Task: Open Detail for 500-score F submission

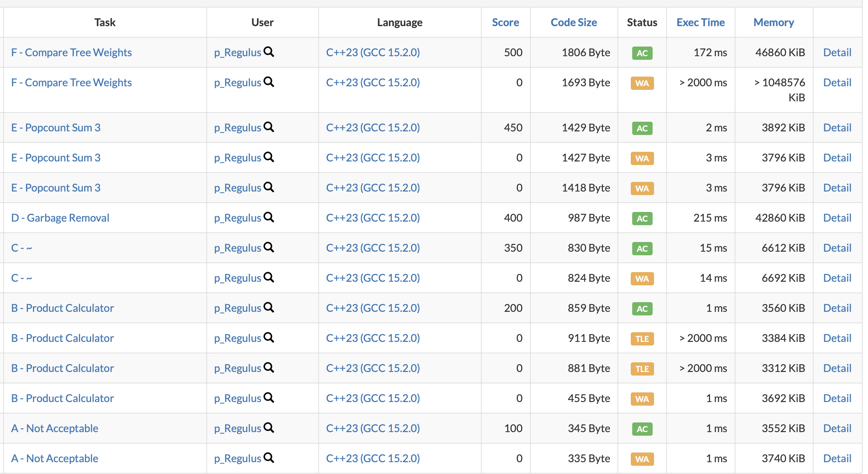Action: click(x=837, y=53)
